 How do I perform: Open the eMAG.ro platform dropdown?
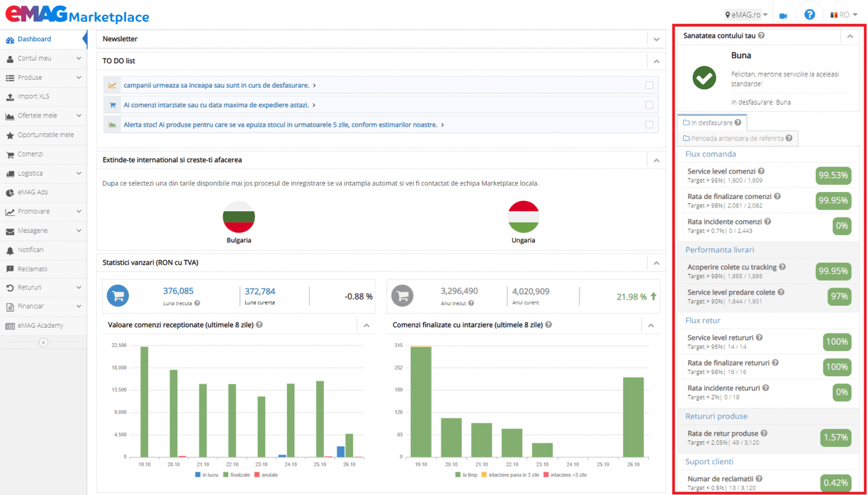746,15
